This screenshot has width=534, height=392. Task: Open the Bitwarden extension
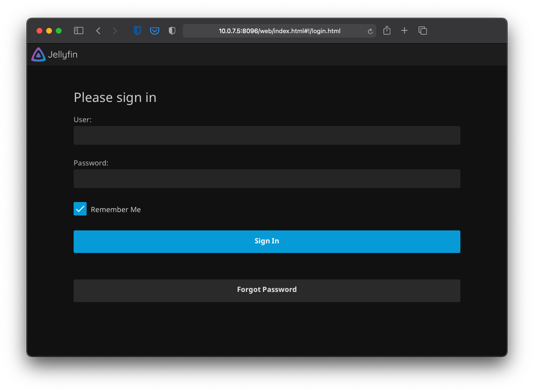[137, 31]
